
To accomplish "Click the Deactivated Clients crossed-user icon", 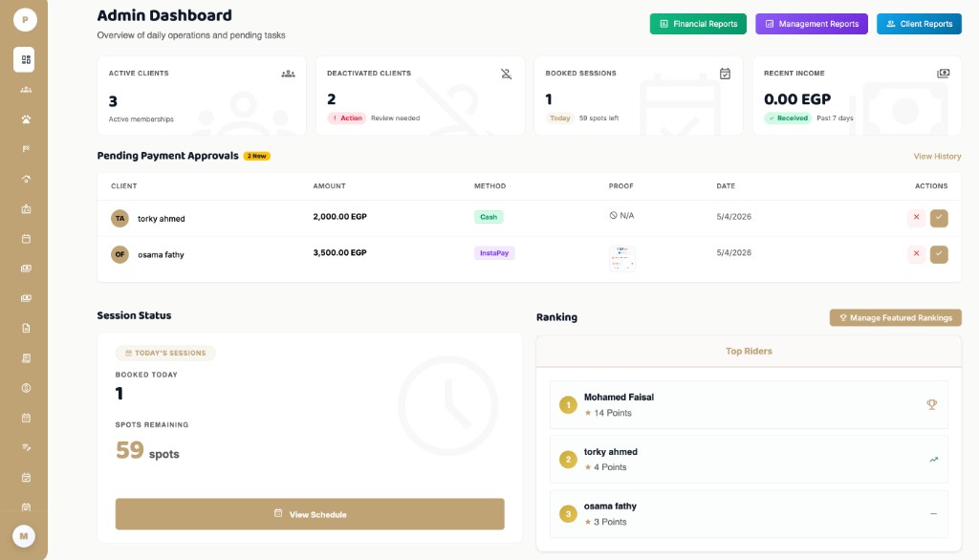I will click(507, 74).
